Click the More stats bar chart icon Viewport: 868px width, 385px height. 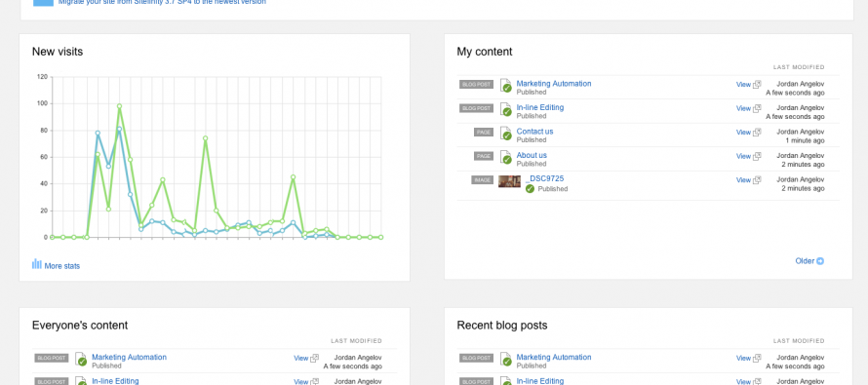(x=37, y=264)
